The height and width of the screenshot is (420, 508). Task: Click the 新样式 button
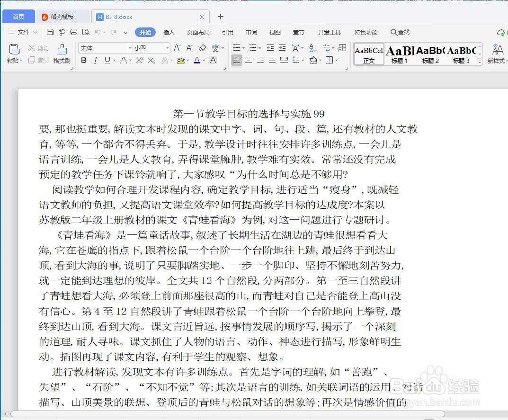tap(497, 53)
